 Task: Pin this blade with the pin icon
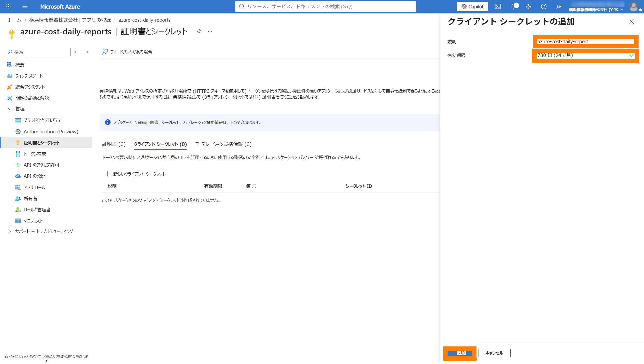[x=198, y=32]
